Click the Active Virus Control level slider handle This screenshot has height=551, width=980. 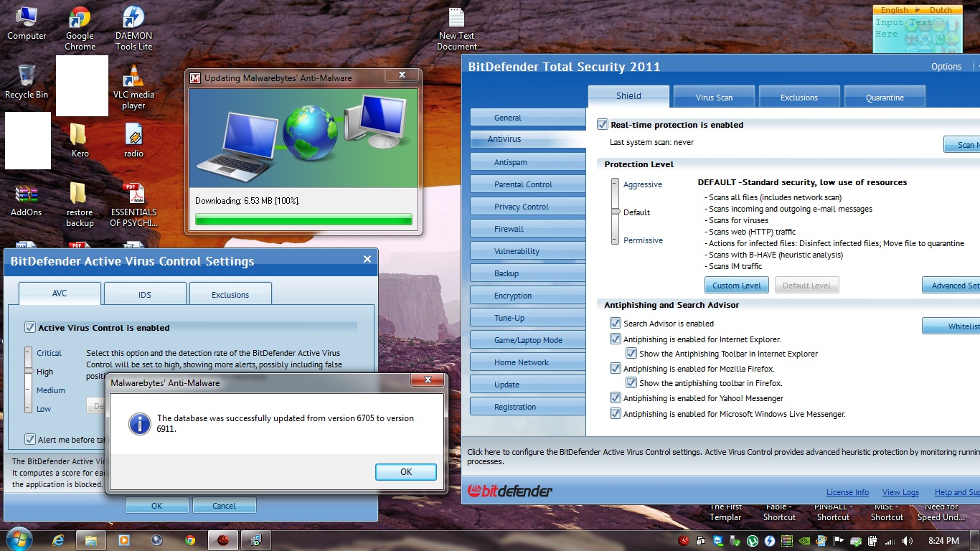point(29,371)
